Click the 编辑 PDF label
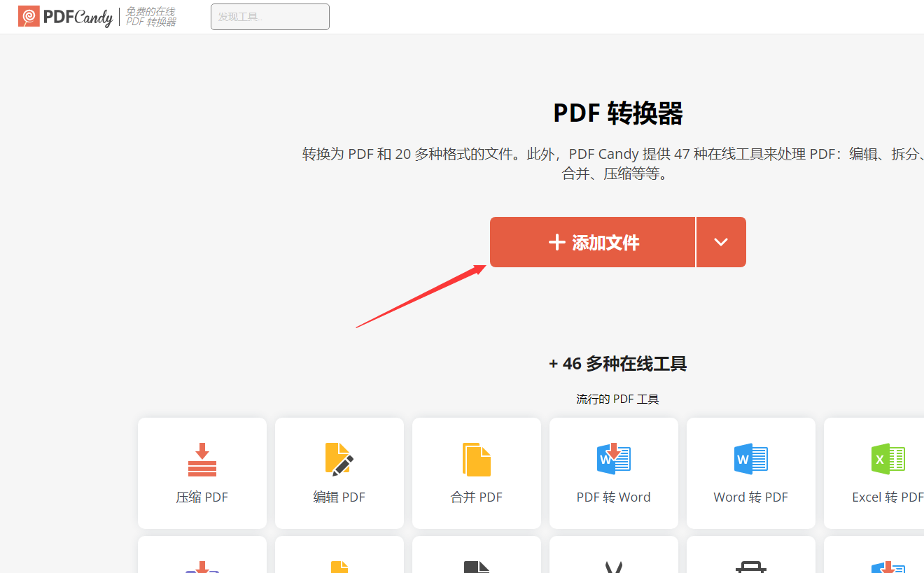This screenshot has width=924, height=573. [339, 497]
